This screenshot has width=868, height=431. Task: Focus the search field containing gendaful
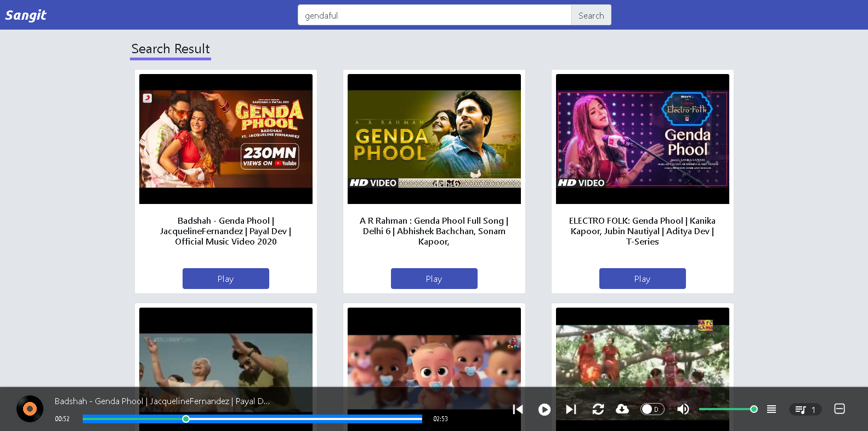coord(434,15)
